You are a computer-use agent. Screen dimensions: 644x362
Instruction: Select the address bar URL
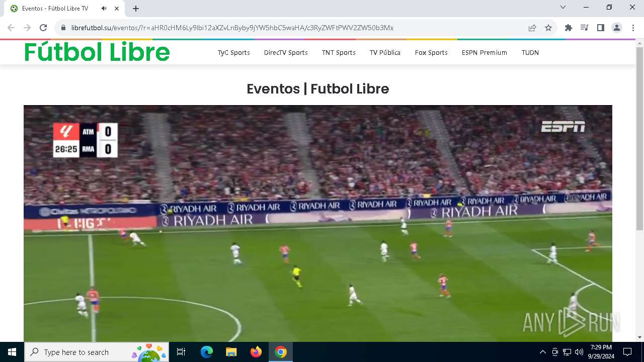point(232,28)
